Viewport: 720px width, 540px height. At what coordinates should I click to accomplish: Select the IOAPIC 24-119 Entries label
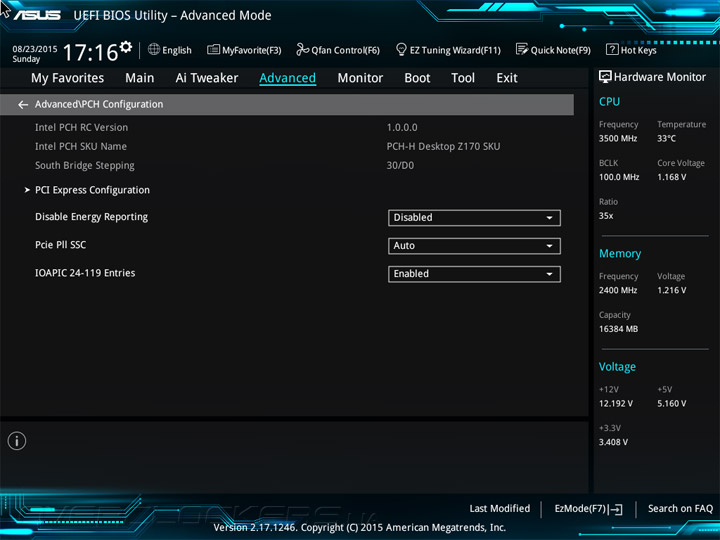pos(85,273)
